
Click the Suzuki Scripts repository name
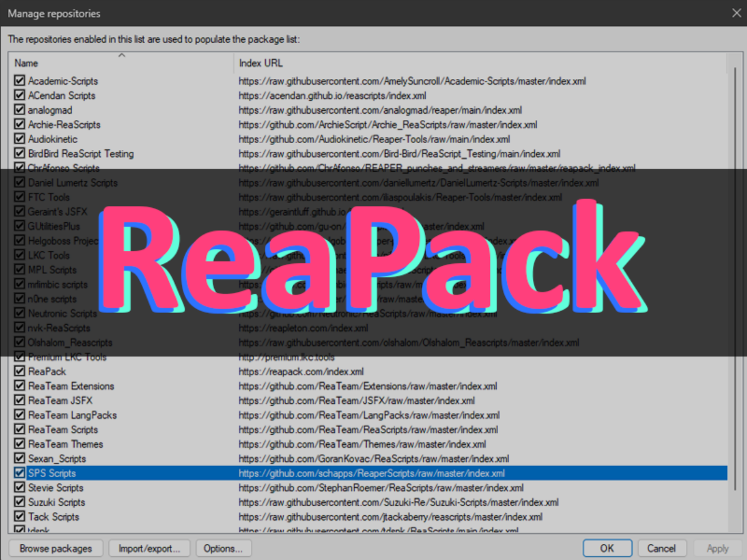pyautogui.click(x=57, y=502)
